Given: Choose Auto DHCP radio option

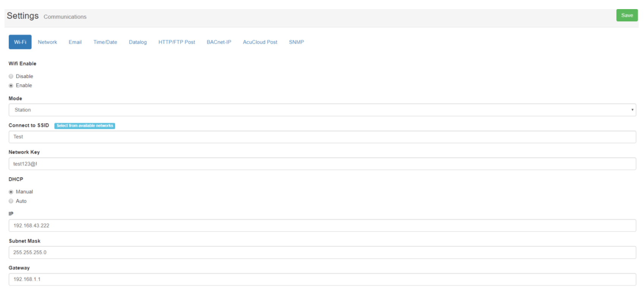Looking at the screenshot, I should pyautogui.click(x=11, y=201).
